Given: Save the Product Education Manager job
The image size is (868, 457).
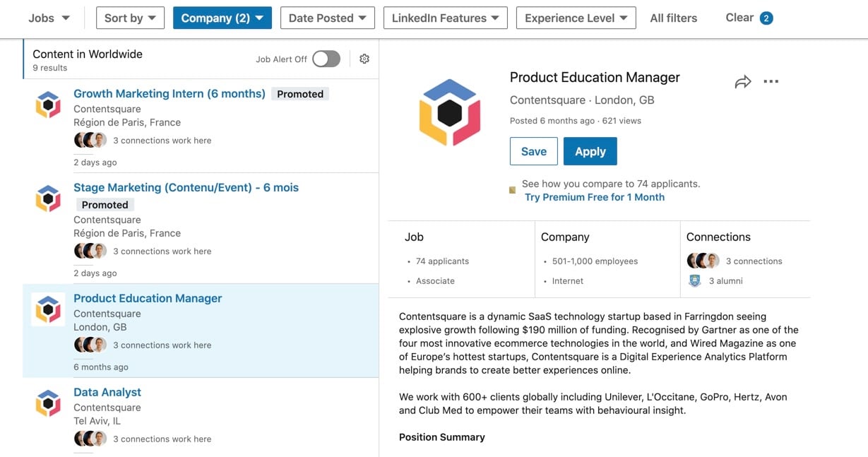Looking at the screenshot, I should tap(533, 151).
